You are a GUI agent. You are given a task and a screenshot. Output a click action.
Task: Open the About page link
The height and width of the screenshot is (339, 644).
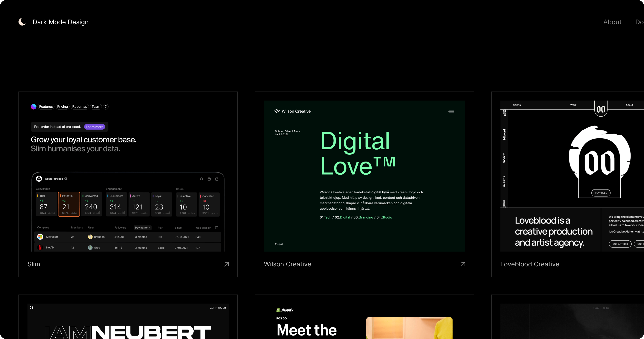coord(612,22)
